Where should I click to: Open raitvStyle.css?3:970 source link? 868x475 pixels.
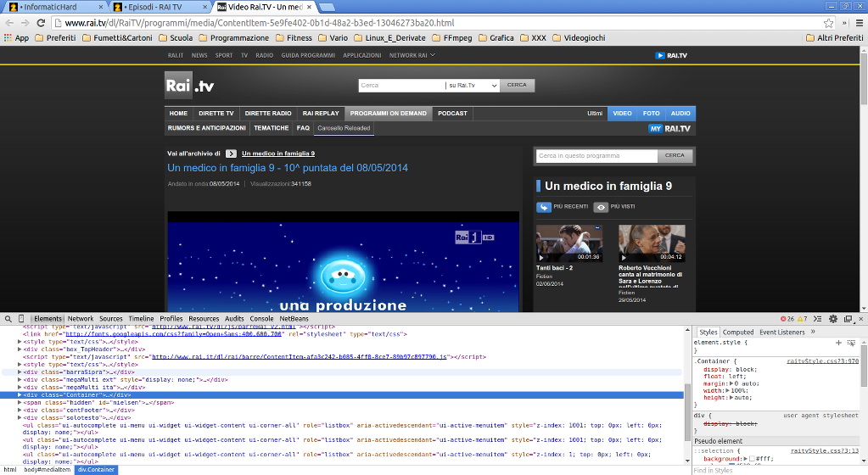823,361
